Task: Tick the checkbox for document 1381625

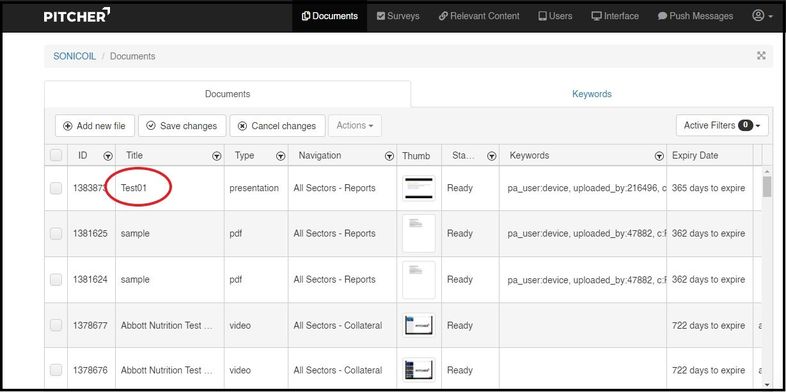Action: pyautogui.click(x=56, y=234)
